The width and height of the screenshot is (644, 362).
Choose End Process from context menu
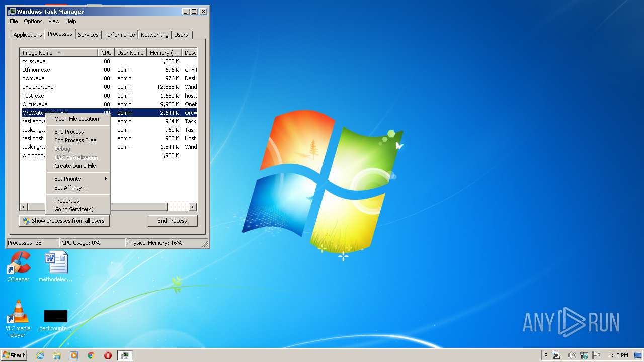point(78,132)
